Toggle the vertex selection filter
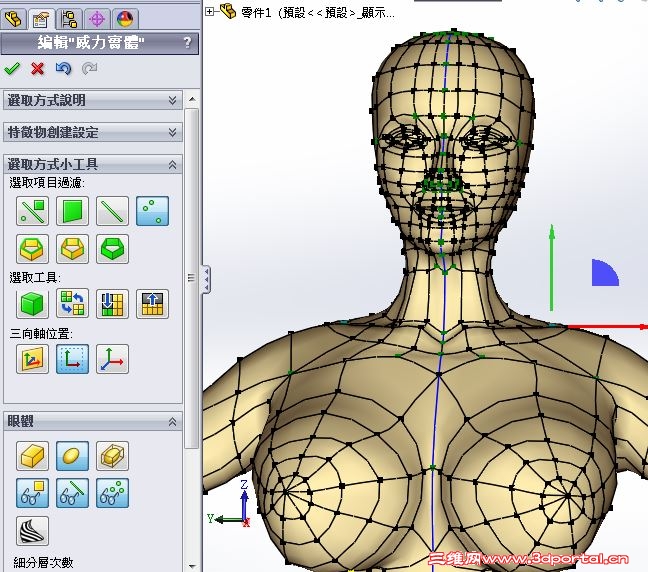Screen dimensions: 648x572 pyautogui.click(x=152, y=211)
